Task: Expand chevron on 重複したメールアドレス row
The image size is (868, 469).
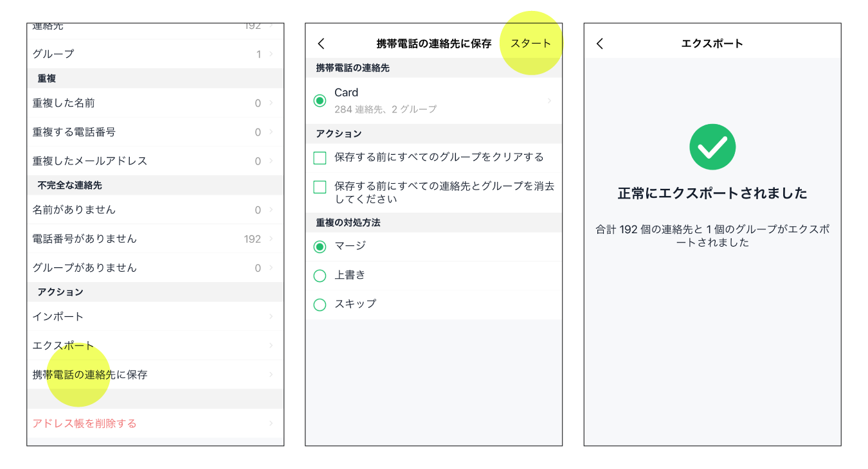Action: click(x=271, y=161)
